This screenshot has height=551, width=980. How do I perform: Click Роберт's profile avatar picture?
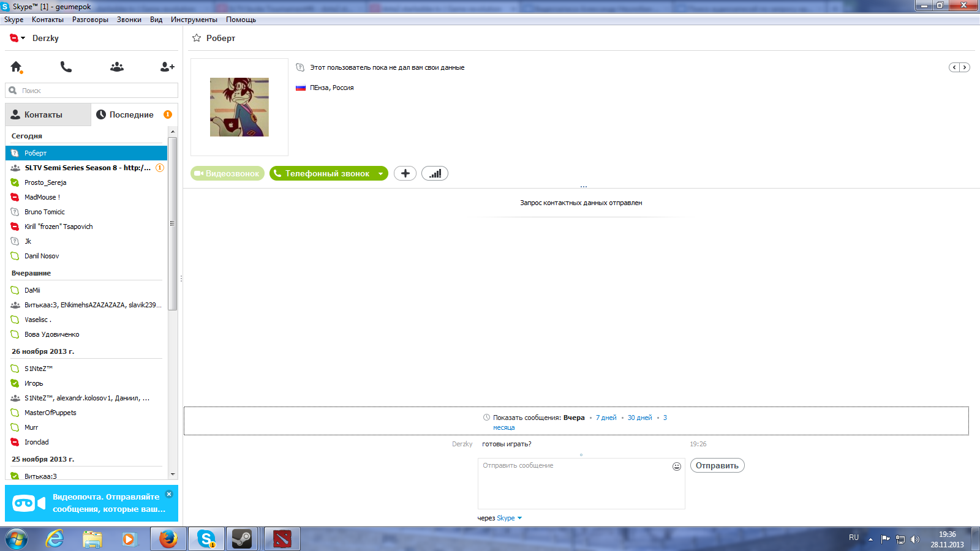[239, 107]
